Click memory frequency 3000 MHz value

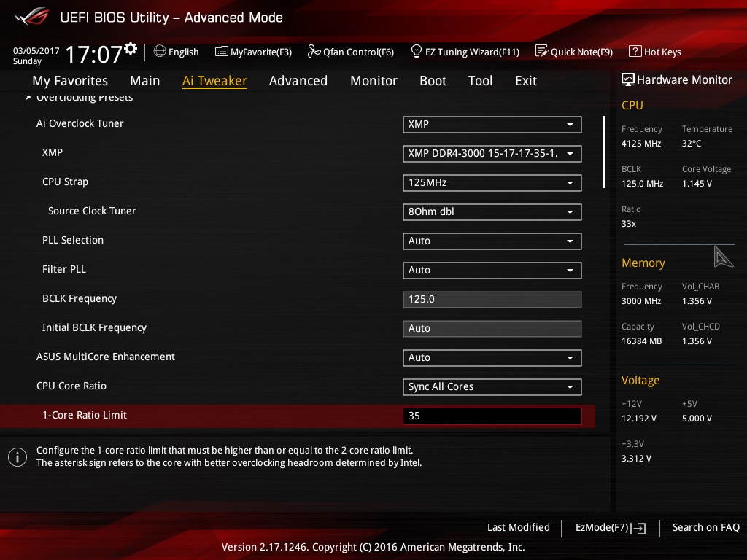pyautogui.click(x=641, y=301)
